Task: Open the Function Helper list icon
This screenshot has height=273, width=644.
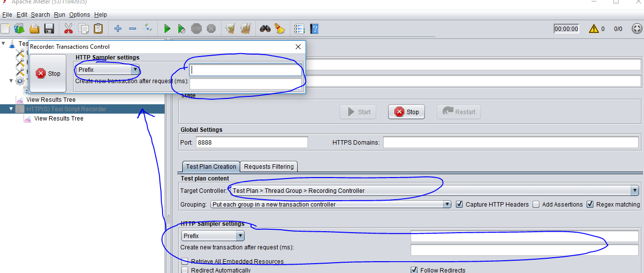Action: (299, 29)
